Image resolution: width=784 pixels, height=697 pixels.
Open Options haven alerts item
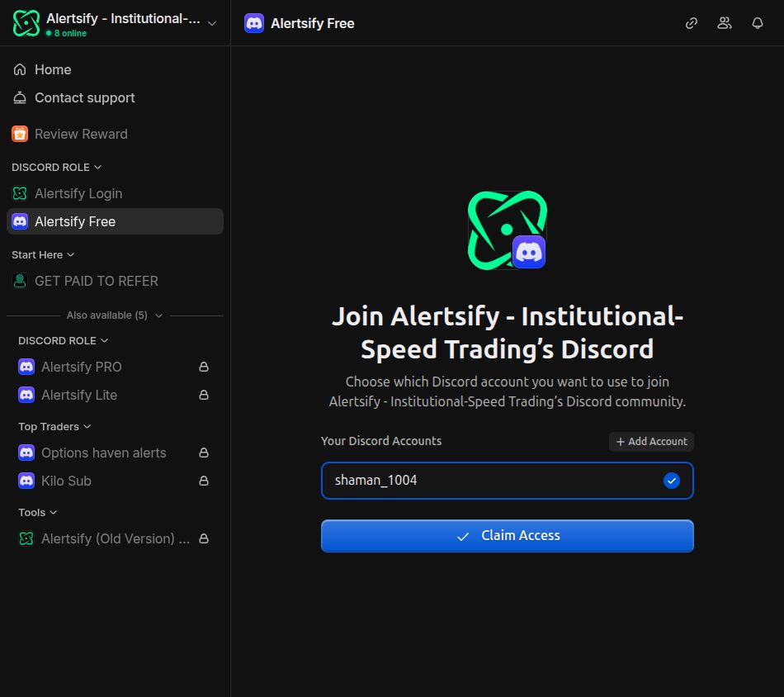(x=115, y=453)
